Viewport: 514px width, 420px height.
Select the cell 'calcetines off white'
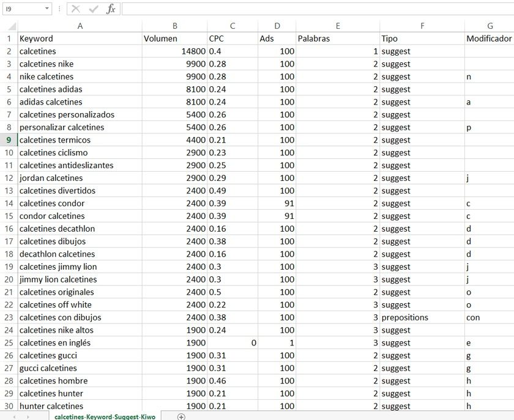point(80,304)
